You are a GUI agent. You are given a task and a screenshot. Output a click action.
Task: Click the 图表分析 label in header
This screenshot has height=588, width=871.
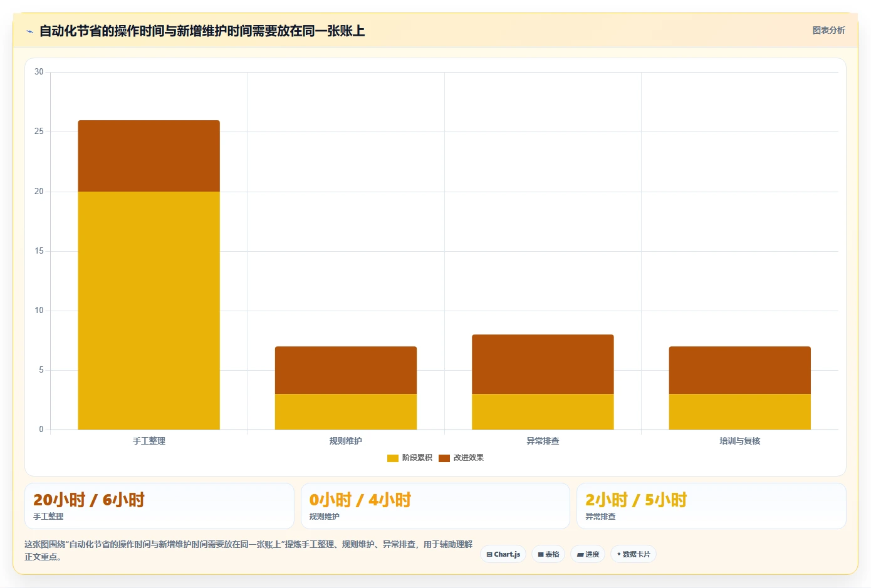[x=828, y=30]
